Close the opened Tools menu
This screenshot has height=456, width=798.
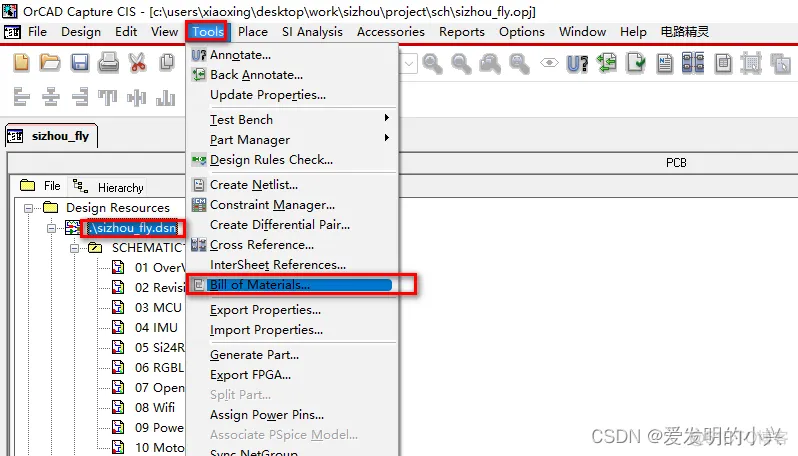click(207, 32)
